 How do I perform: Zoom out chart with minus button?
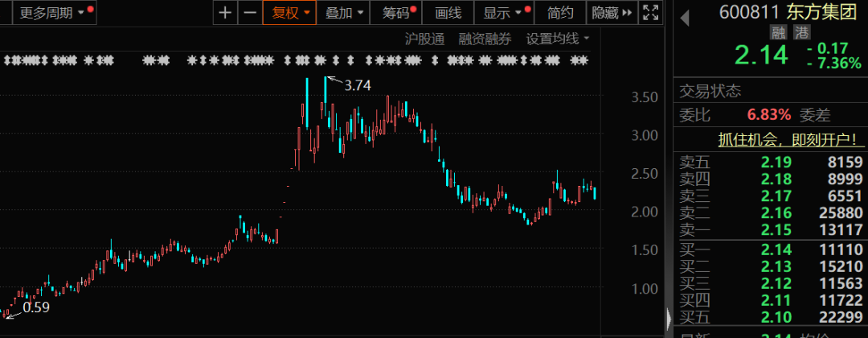click(x=250, y=13)
